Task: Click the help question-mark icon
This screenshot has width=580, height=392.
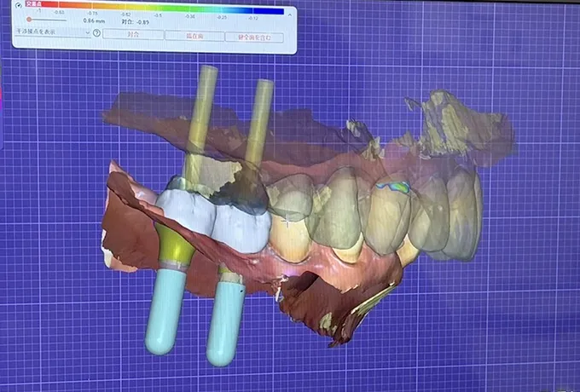Action: click(96, 34)
